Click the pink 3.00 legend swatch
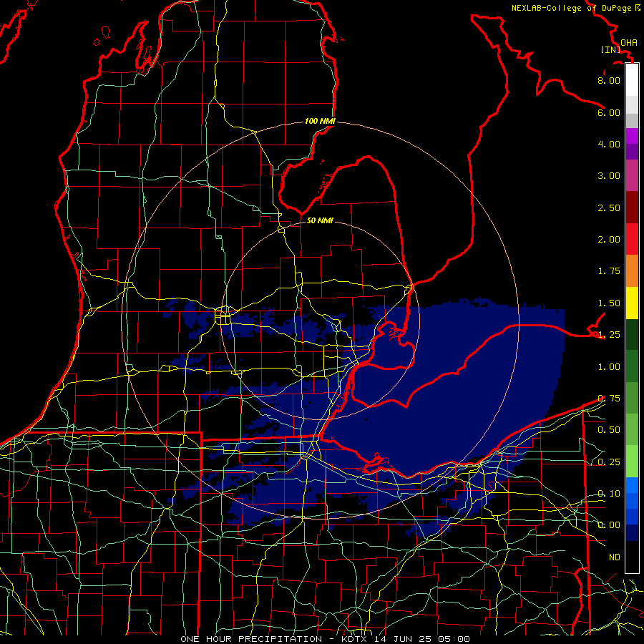The height and width of the screenshot is (644, 644). [x=632, y=175]
